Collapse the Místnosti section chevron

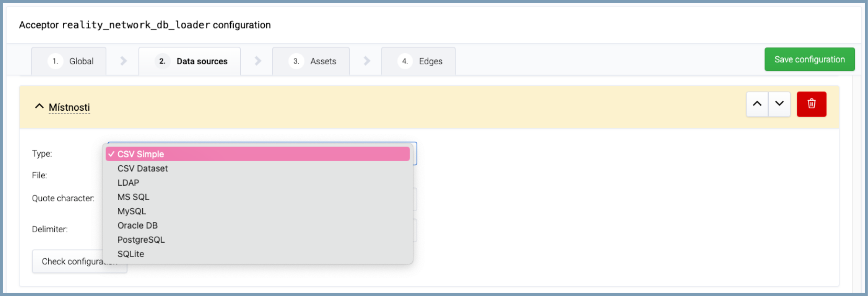(x=39, y=107)
